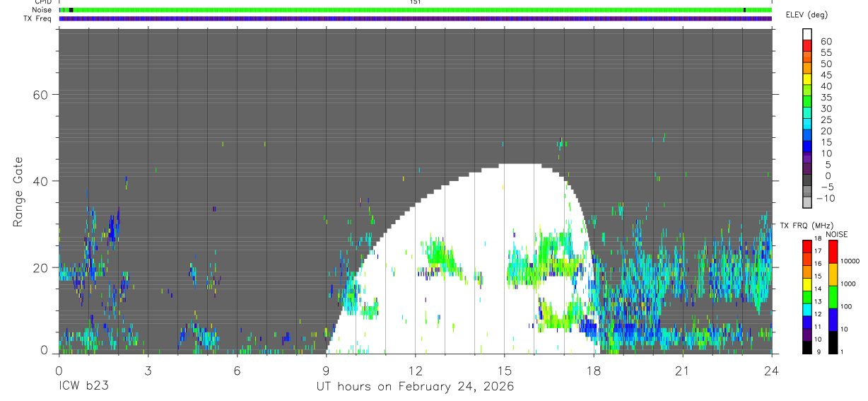Viewport: 868px width, 401px height.
Task: Click the light gray bottom swatch of ELEV bar
Action: point(807,202)
